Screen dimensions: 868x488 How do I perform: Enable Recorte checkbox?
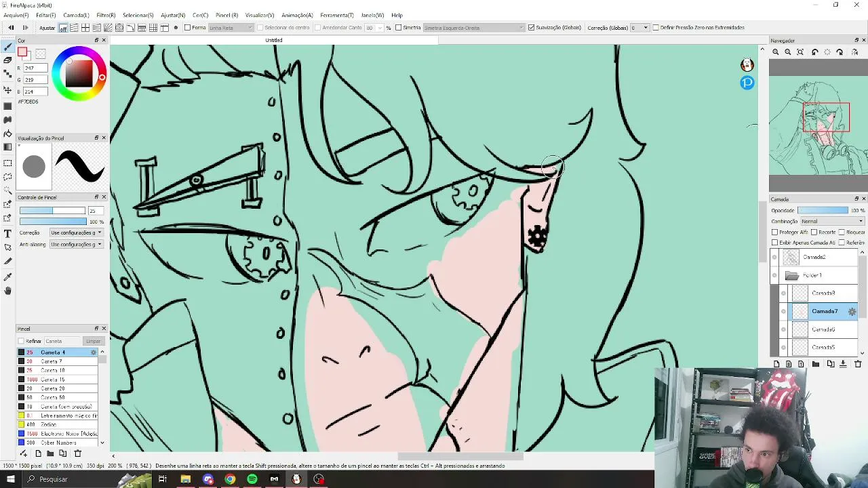click(x=814, y=232)
